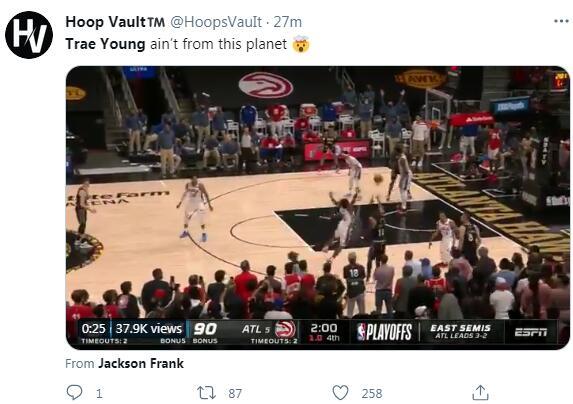Like the tweet with the heart icon
The height and width of the screenshot is (404, 573).
[x=340, y=393]
